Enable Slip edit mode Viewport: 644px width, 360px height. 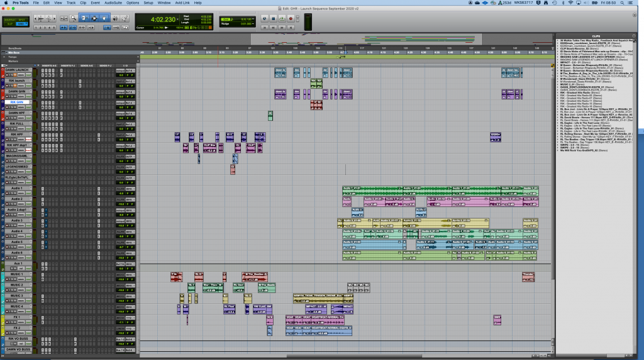tap(9, 24)
